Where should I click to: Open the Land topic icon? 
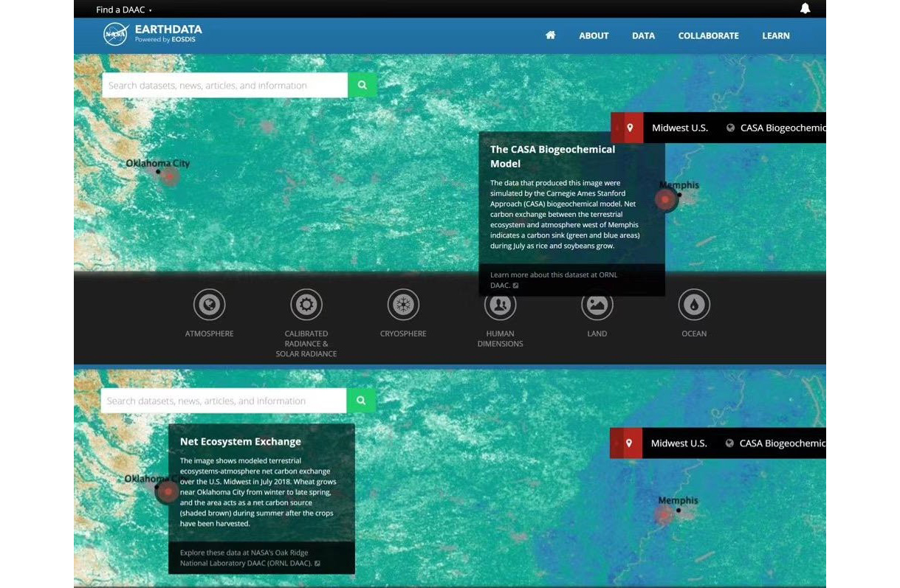pyautogui.click(x=597, y=305)
